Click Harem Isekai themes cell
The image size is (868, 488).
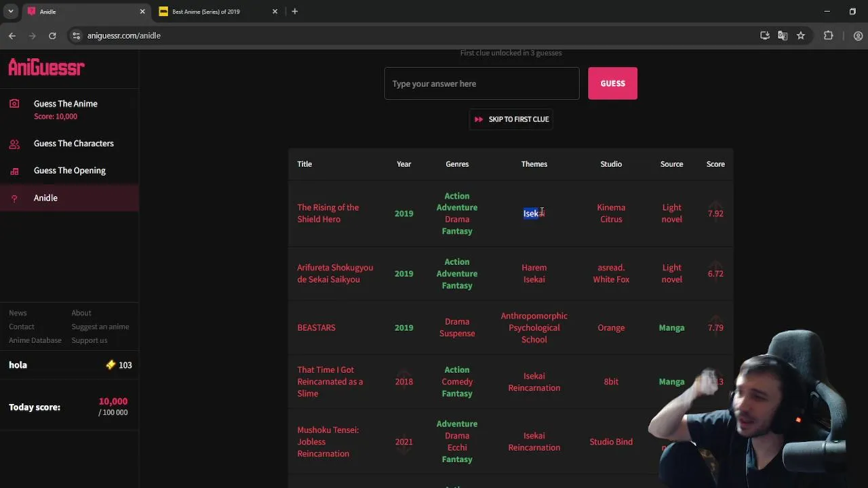coord(534,274)
